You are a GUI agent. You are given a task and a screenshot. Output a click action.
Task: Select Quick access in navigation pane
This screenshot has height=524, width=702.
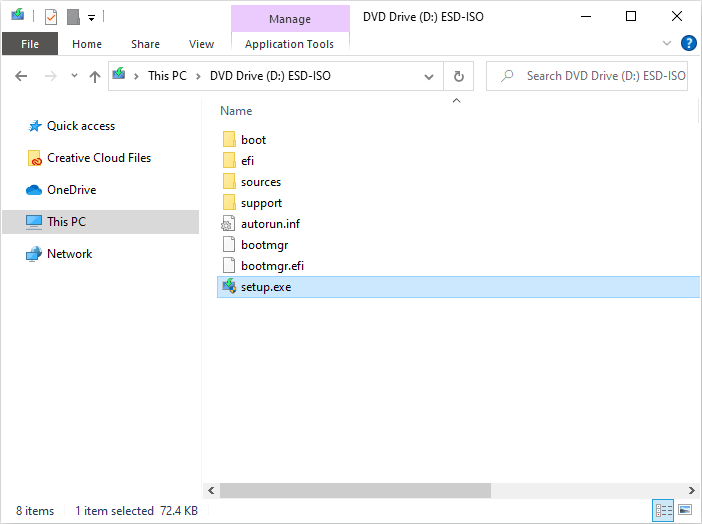81,126
